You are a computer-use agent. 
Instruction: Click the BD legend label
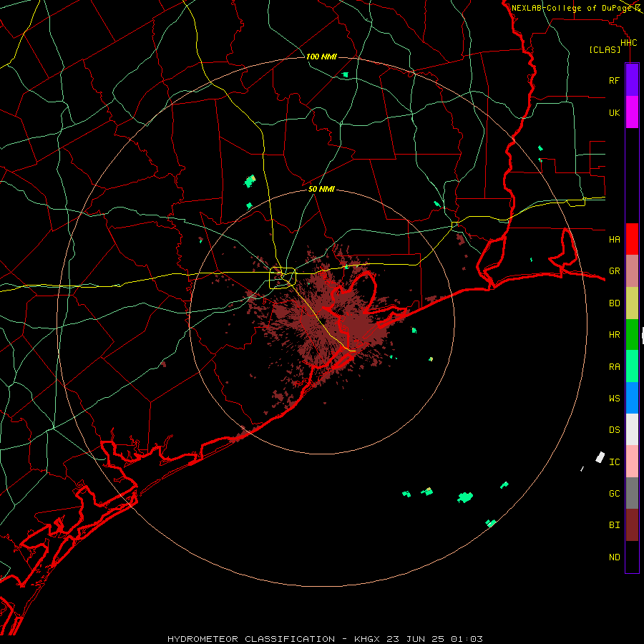point(614,303)
